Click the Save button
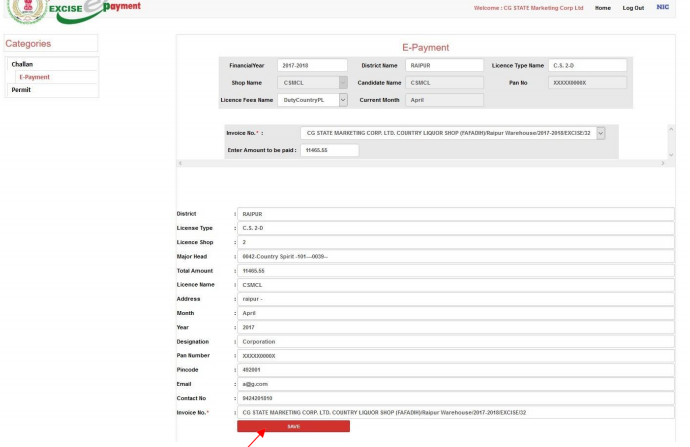This screenshot has height=447, width=690. point(293,426)
